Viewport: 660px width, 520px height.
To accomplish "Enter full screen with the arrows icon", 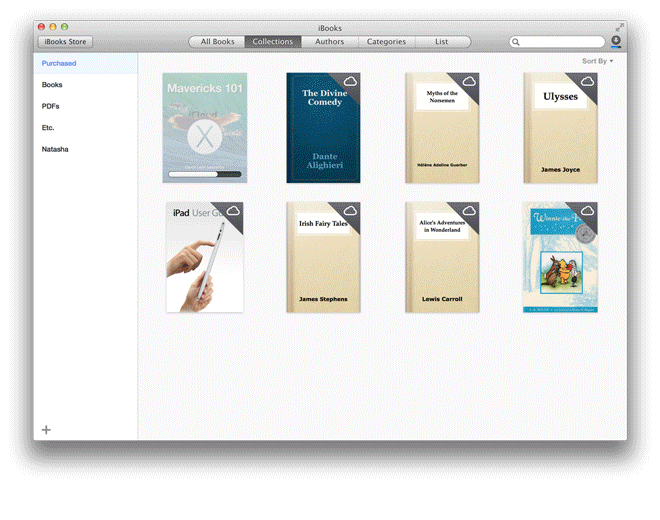I will pyautogui.click(x=619, y=28).
